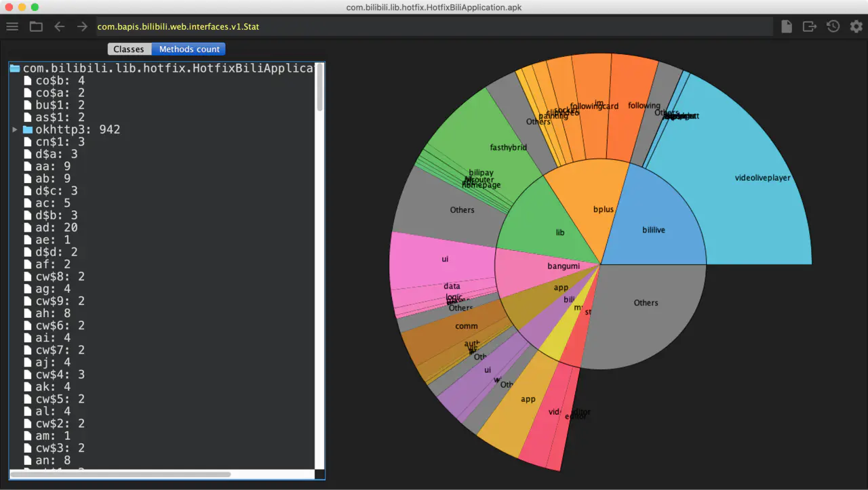Select the 'cn$1: 3' row

click(x=161, y=142)
